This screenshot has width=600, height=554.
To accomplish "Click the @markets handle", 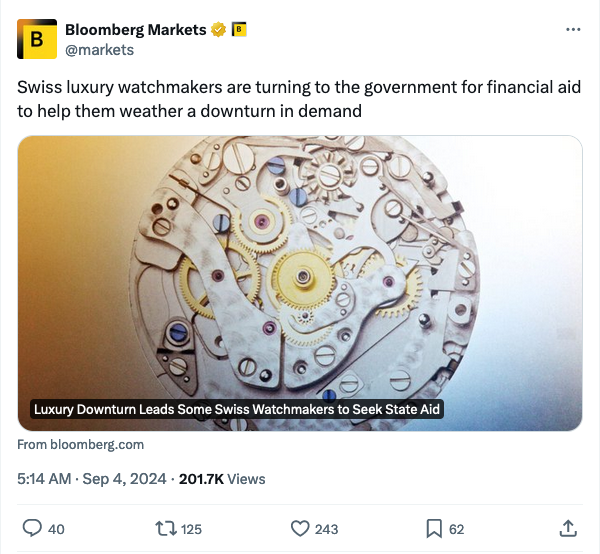I will 99,49.
